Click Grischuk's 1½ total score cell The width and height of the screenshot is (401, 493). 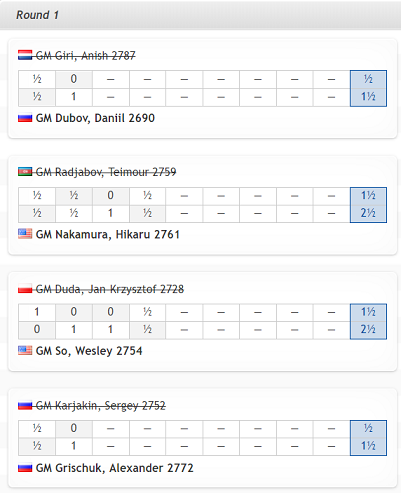368,446
